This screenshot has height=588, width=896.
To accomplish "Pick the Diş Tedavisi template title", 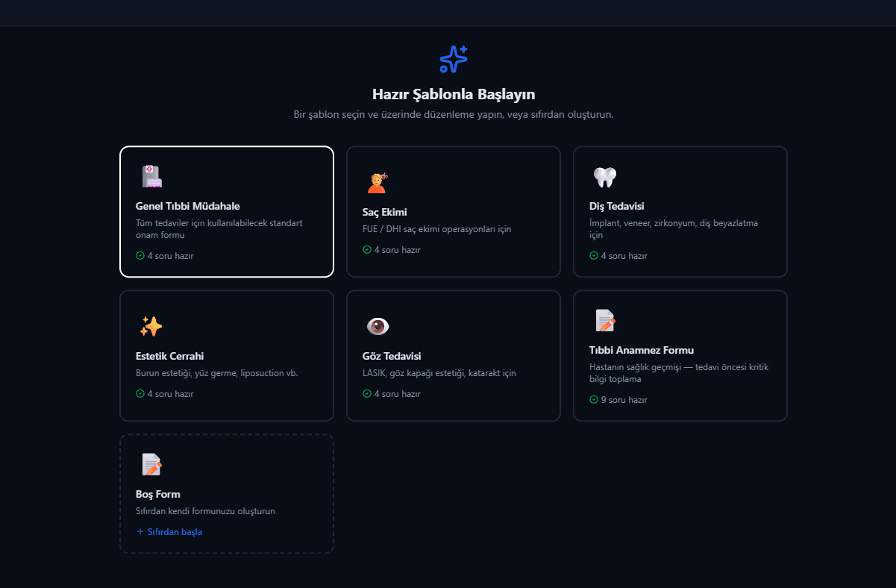I will tap(617, 206).
